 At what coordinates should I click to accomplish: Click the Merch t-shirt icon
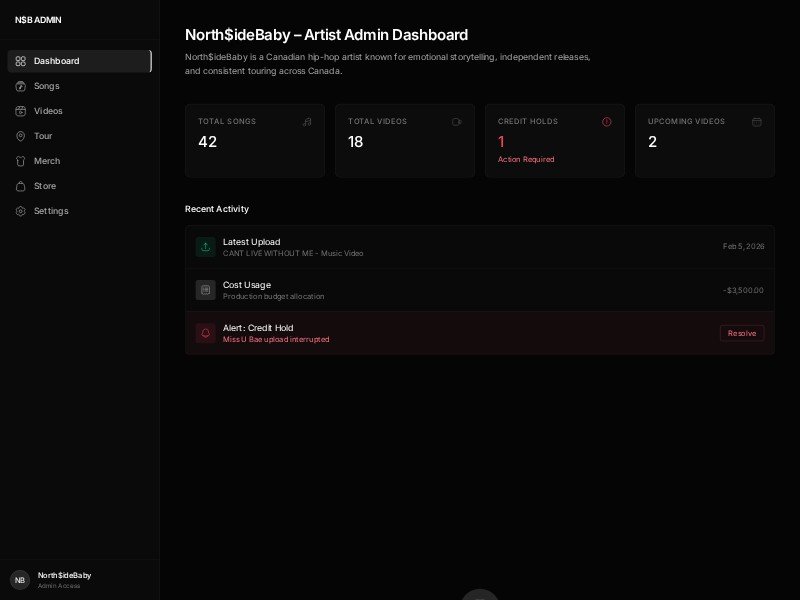pyautogui.click(x=21, y=161)
